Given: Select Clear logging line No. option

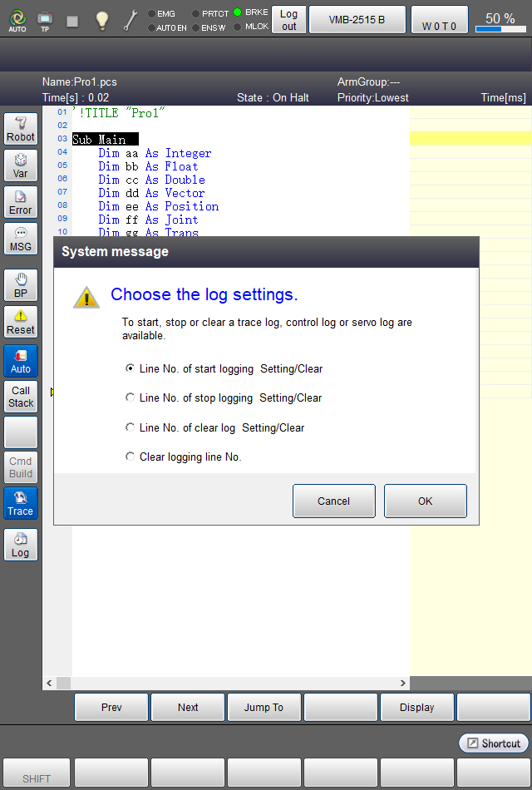Looking at the screenshot, I should click(x=184, y=457).
